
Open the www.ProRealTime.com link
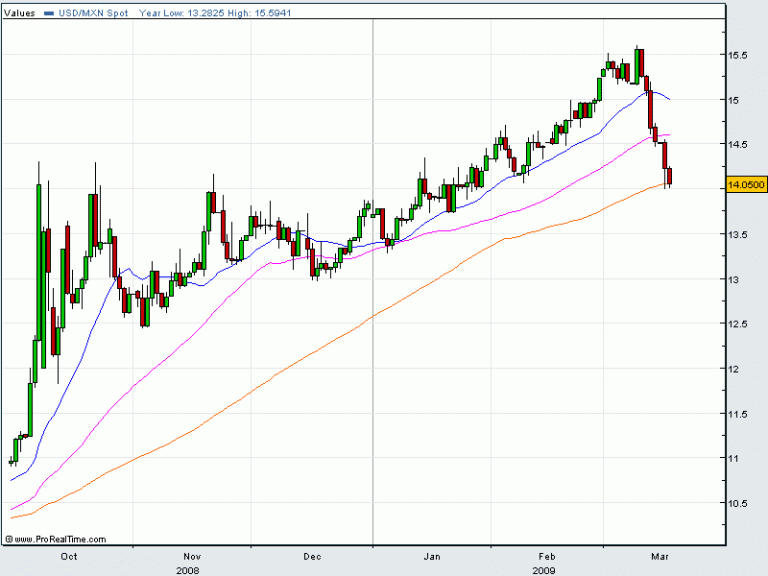click(x=44, y=538)
